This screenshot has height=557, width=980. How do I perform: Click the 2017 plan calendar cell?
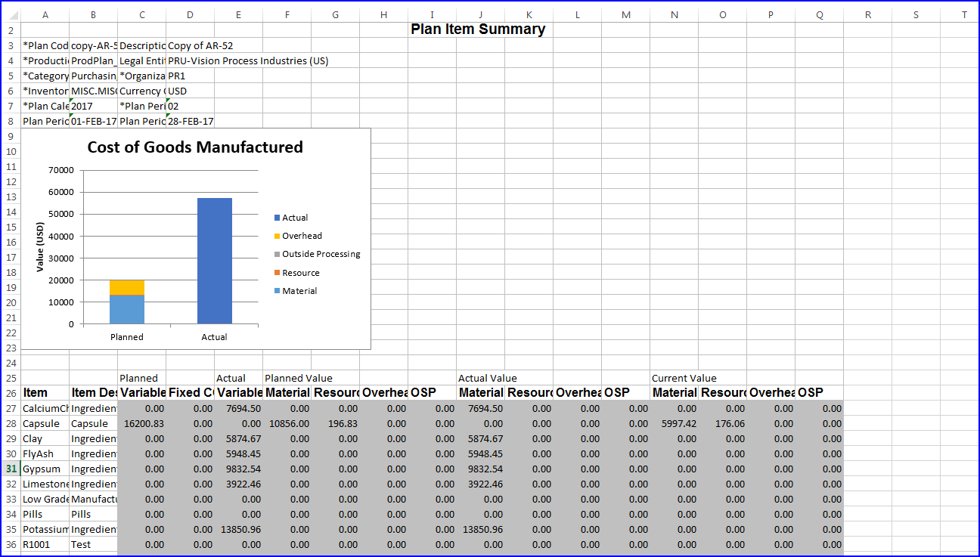click(93, 106)
